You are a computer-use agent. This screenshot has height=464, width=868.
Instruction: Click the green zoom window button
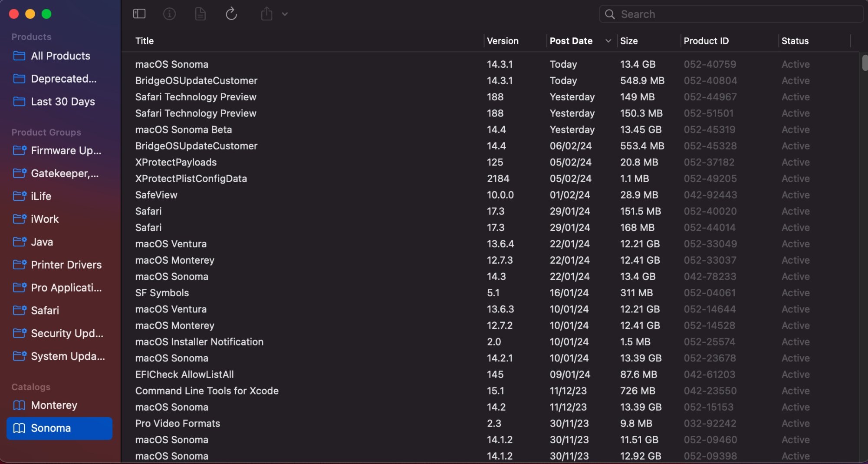click(46, 14)
